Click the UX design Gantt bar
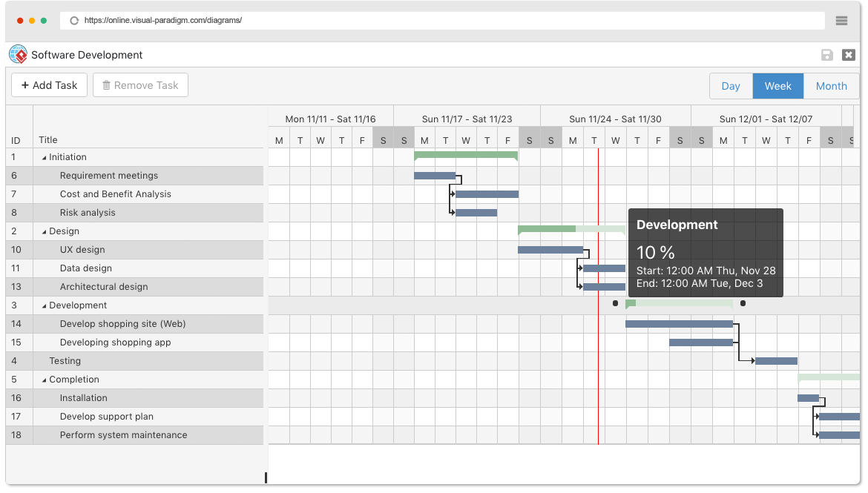 pos(550,250)
